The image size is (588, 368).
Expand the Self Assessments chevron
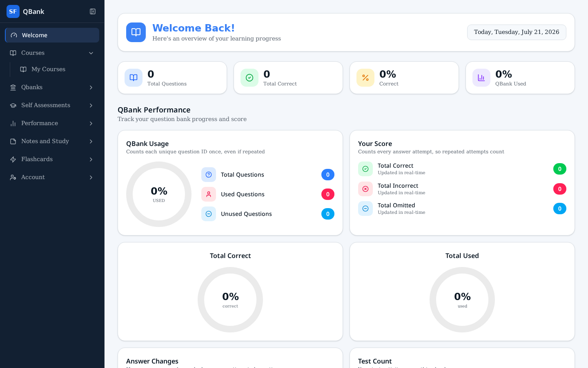click(x=91, y=105)
